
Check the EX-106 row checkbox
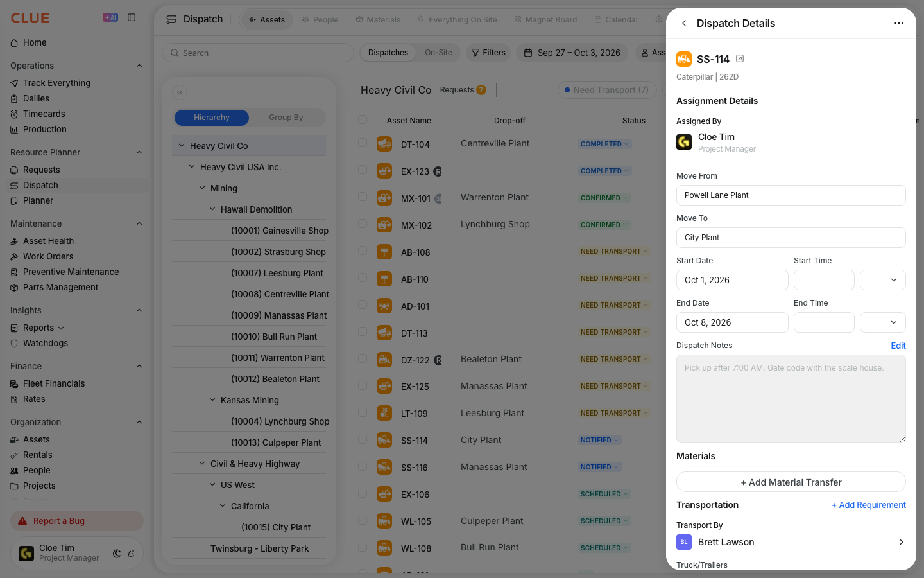(363, 494)
